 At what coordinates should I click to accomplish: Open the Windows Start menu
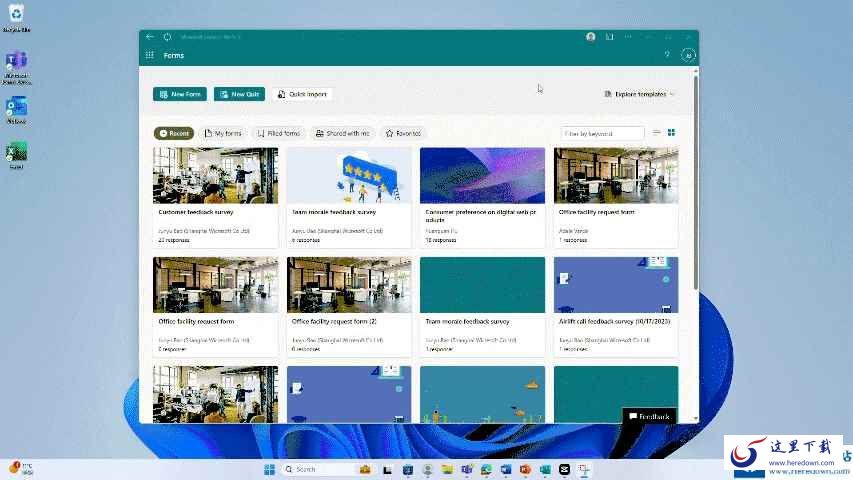[269, 469]
